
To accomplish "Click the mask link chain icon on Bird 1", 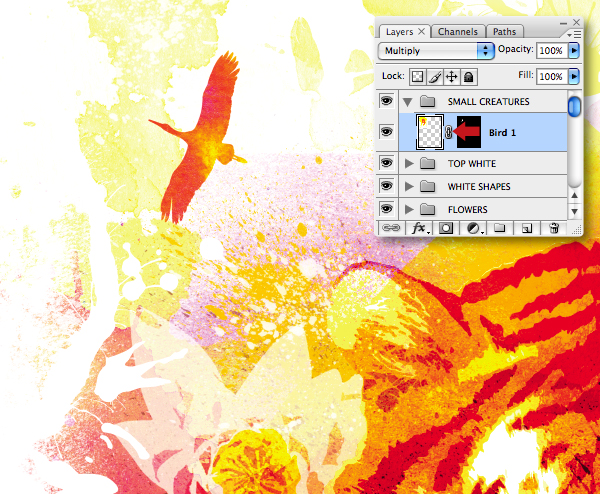I will tap(448, 132).
